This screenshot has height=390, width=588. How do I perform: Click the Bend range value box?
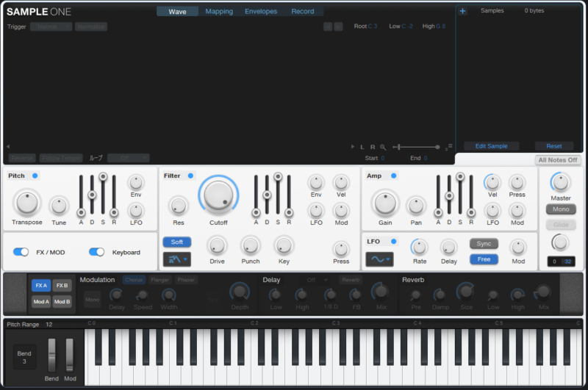tap(25, 357)
